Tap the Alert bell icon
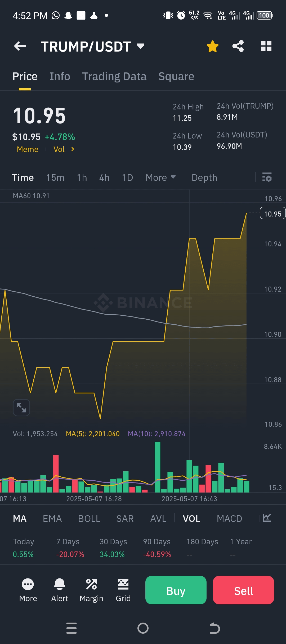The image size is (286, 644). point(60,585)
